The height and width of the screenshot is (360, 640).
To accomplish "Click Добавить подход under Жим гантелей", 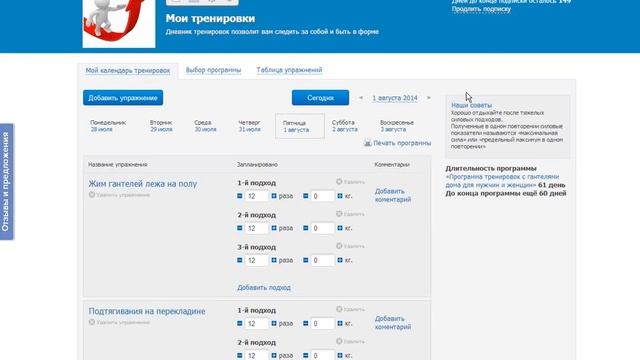I will pos(264,287).
